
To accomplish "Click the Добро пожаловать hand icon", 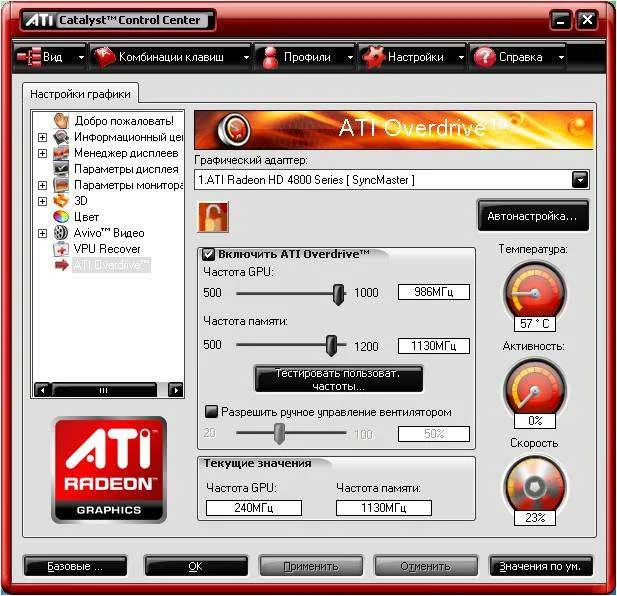I will click(61, 121).
